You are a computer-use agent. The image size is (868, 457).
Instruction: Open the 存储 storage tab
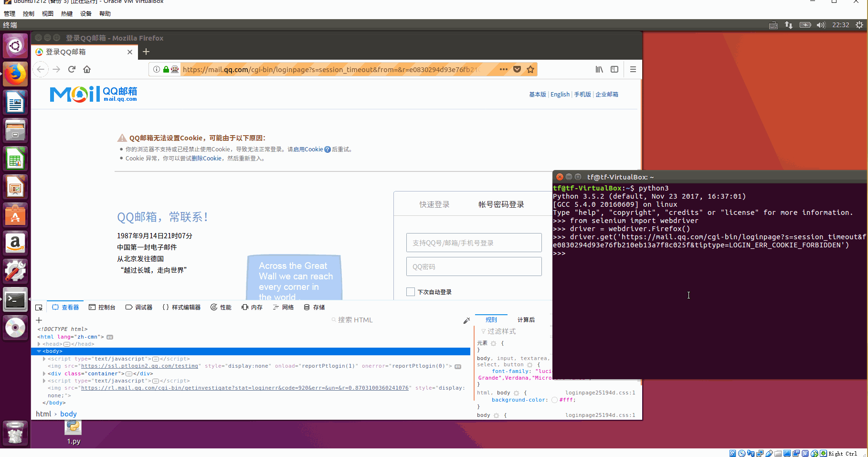click(x=314, y=308)
